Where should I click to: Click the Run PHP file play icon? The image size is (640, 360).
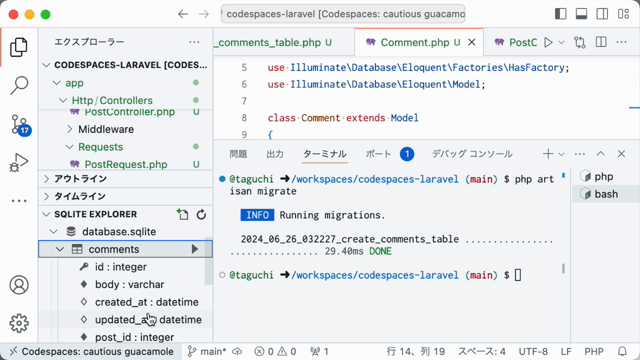pos(548,42)
